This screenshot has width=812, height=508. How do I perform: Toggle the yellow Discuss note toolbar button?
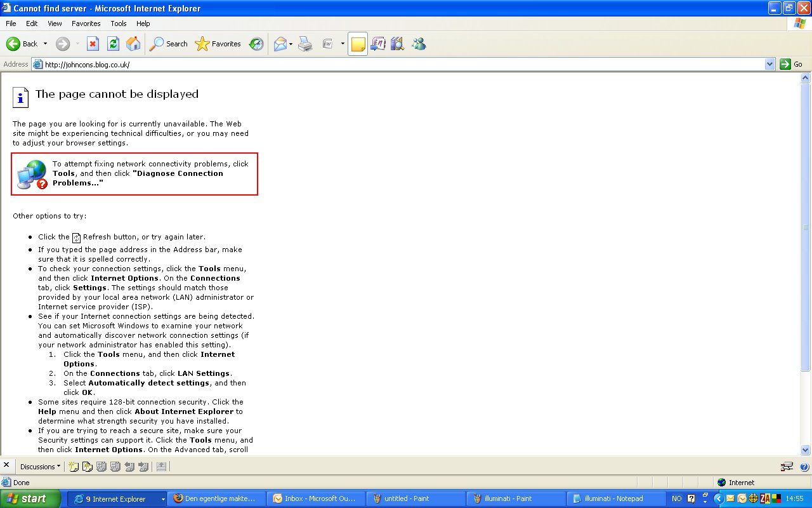pos(358,44)
